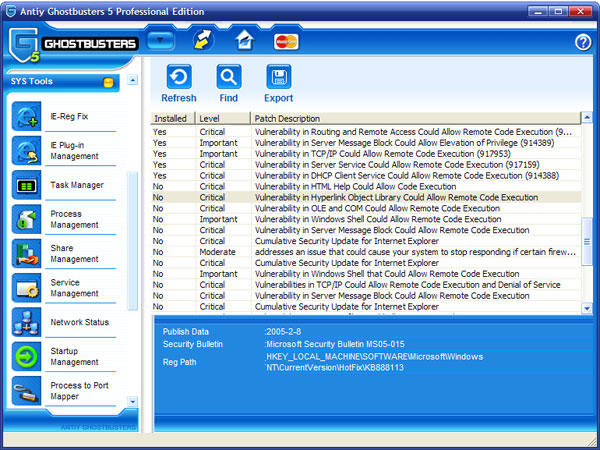This screenshot has height=450, width=600.
Task: Click the Reg Path KB888113 value
Action: click(373, 362)
